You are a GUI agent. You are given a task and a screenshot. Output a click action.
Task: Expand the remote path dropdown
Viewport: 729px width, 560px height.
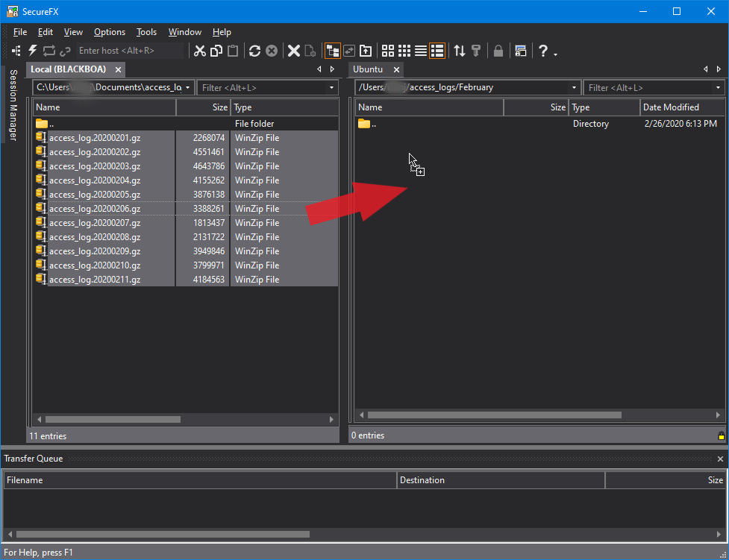(575, 88)
